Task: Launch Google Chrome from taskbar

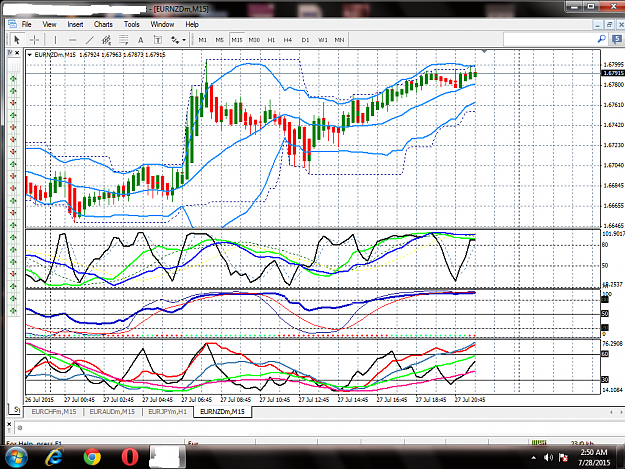Action: tap(92, 457)
